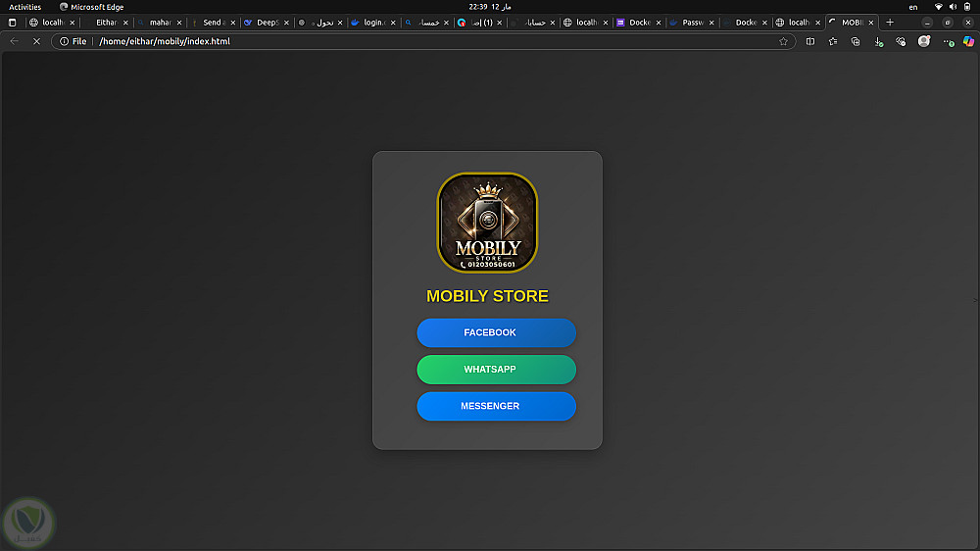
Task: Open Browser essentials heart icon
Action: coord(901,41)
